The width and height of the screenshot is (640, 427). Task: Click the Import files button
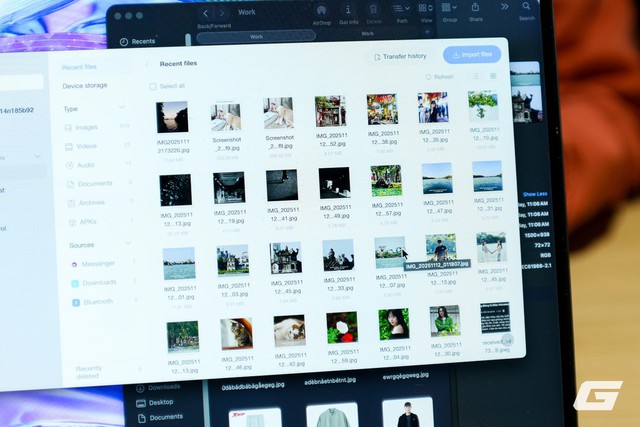pos(472,55)
